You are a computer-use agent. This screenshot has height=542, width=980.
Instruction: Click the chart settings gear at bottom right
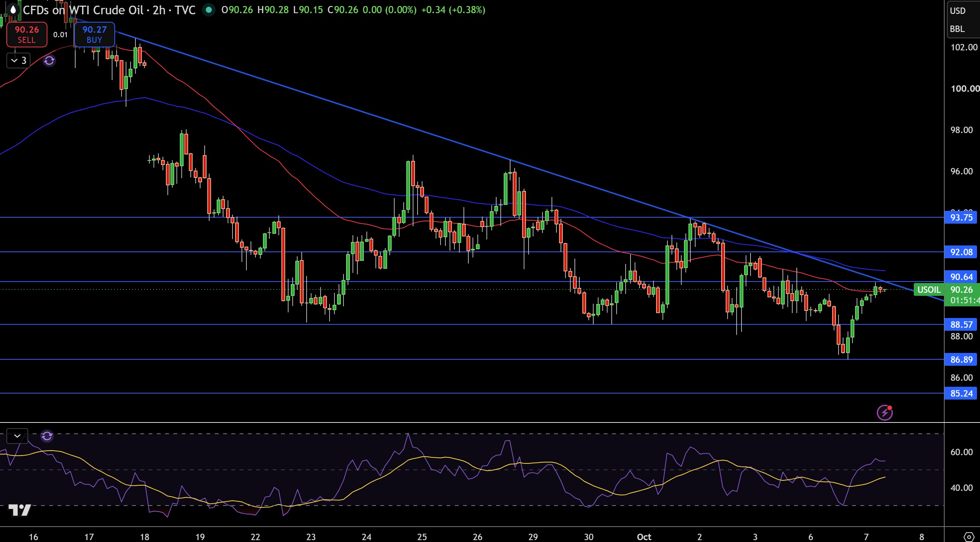coord(969,536)
